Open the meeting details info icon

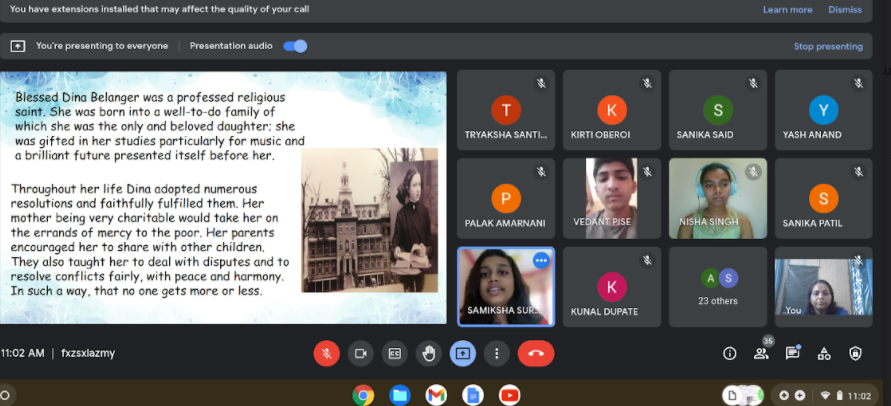coord(730,353)
